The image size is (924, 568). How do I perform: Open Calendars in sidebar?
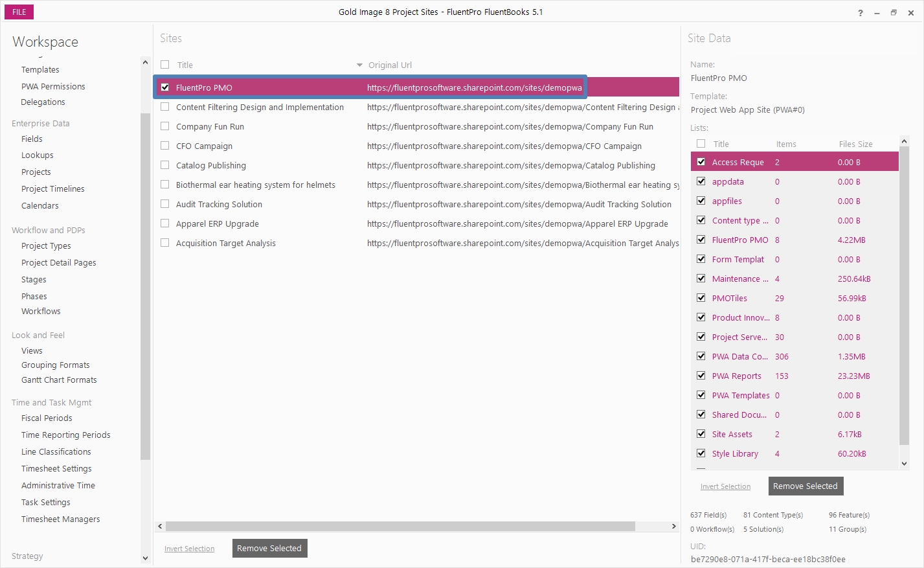point(40,206)
